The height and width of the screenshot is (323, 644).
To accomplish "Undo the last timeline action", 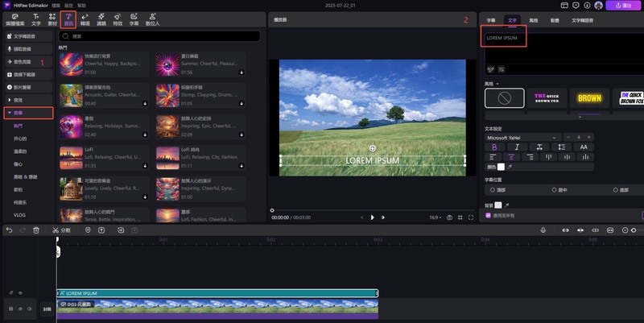I will click(10, 230).
